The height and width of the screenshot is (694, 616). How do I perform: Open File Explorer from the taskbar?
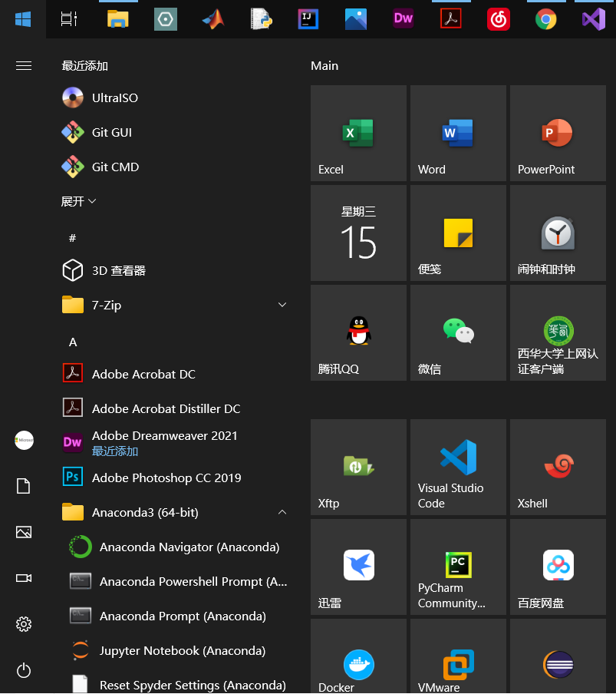117,19
